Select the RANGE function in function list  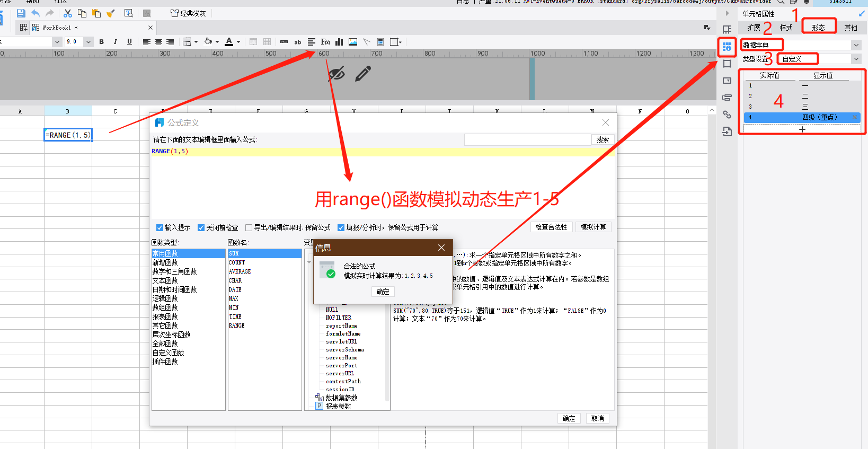pos(237,325)
